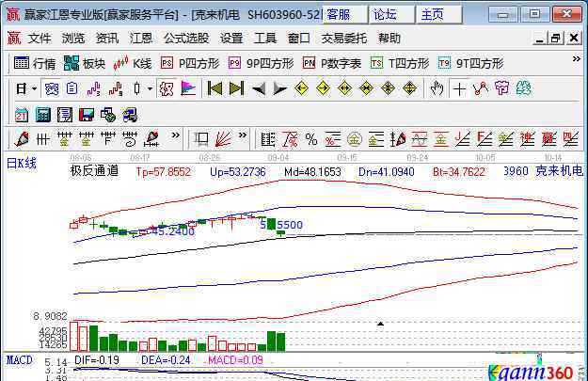The image size is (588, 381).
Task: Click the percent % tool icon
Action: coord(311,139)
